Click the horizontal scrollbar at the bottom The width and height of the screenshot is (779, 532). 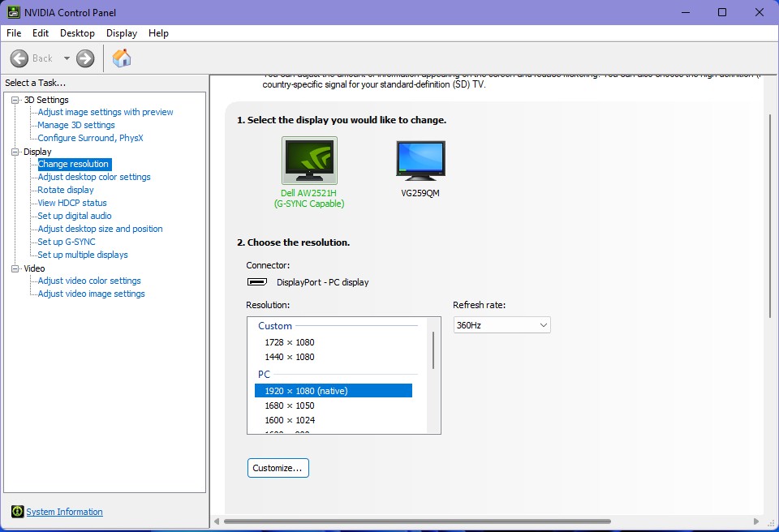(x=417, y=521)
